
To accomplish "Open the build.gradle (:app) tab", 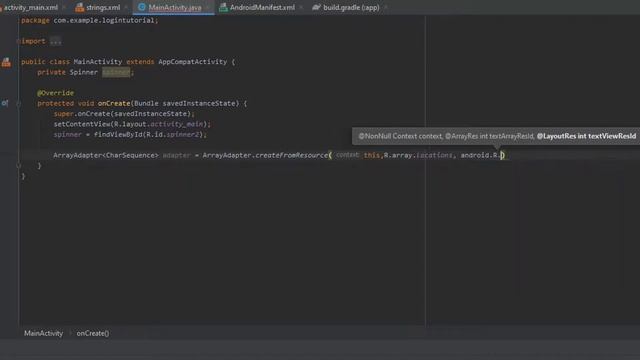I will 351,7.
